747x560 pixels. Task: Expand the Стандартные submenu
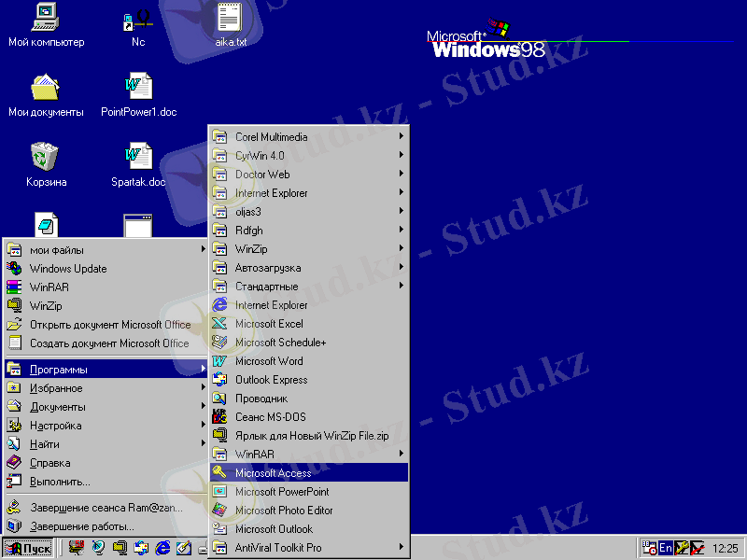point(267,287)
